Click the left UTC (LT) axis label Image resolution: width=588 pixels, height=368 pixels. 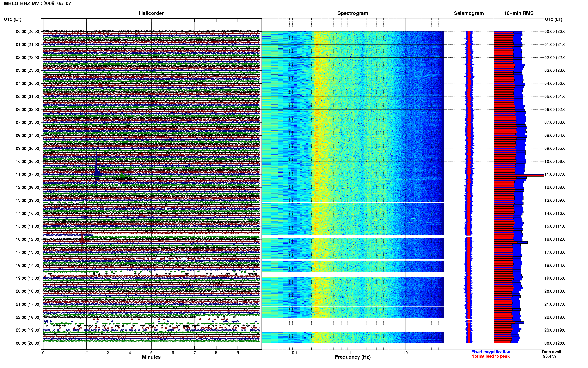[13, 19]
